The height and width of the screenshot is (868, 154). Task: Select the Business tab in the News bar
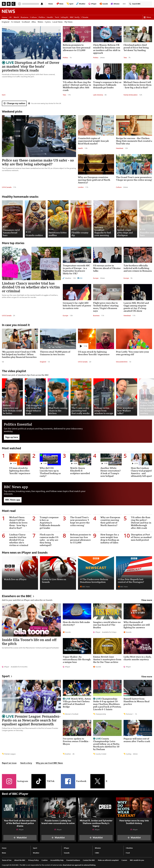point(25,17)
